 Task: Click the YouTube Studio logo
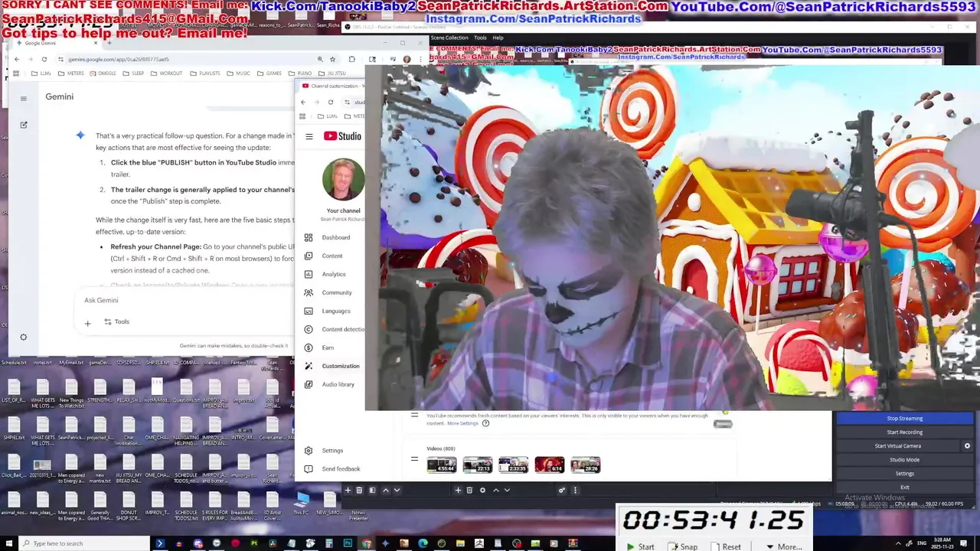(x=342, y=136)
